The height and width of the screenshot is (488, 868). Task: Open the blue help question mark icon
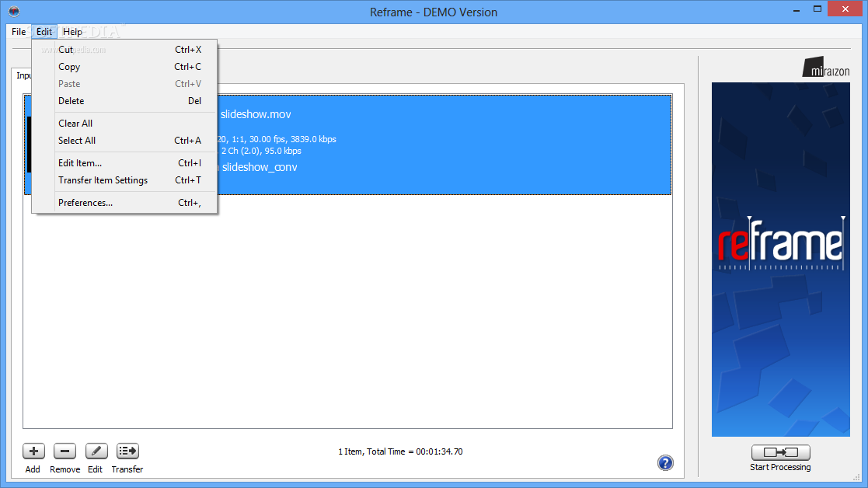(665, 462)
